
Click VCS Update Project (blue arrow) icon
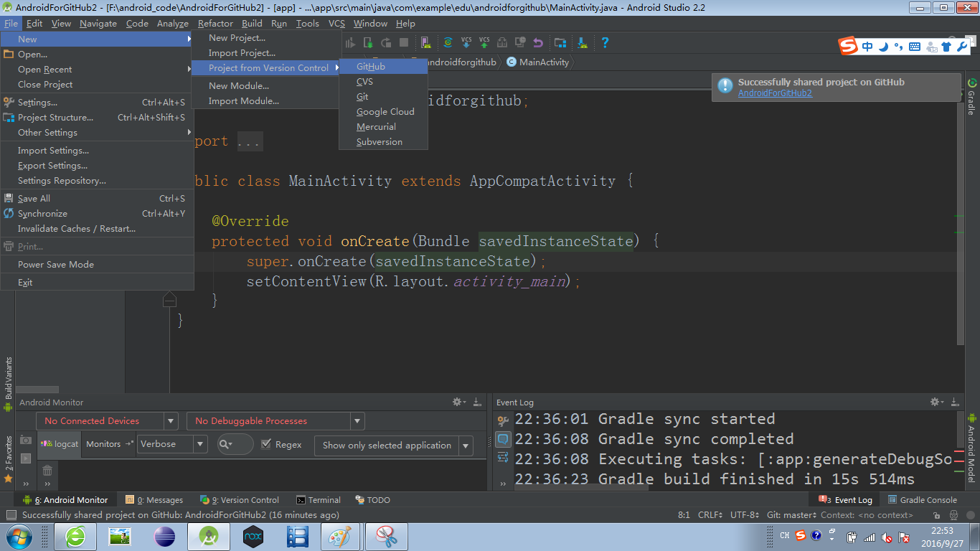[x=466, y=42]
